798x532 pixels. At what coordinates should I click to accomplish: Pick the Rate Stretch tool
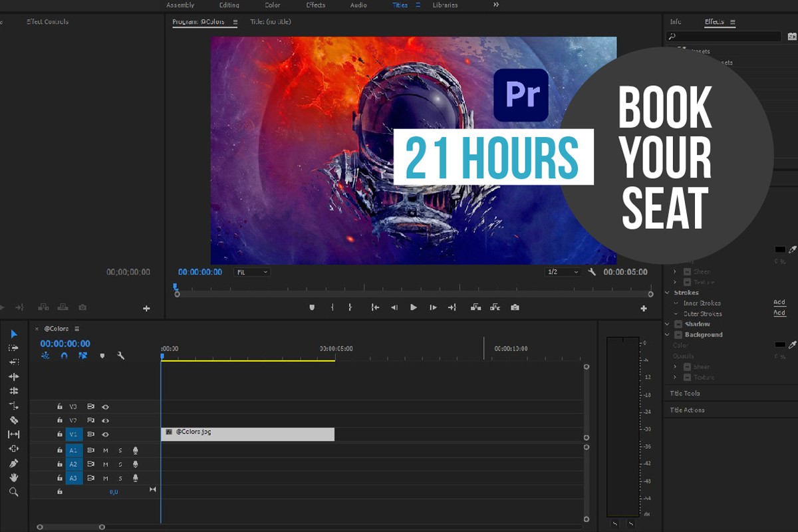click(13, 405)
